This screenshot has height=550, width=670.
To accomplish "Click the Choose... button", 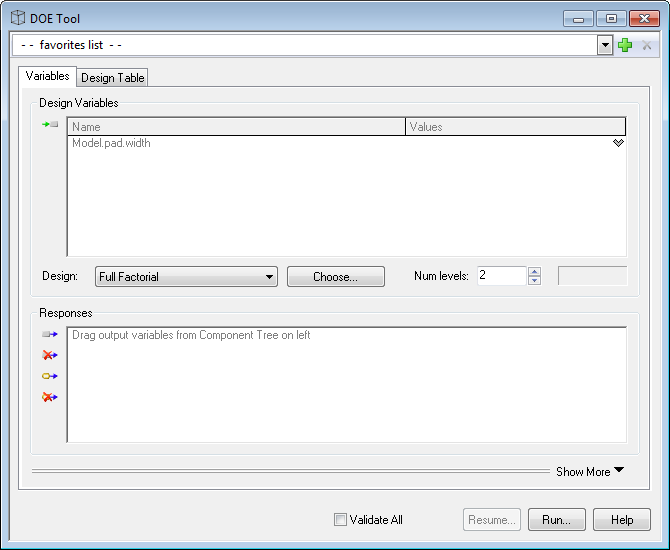I will click(x=335, y=277).
